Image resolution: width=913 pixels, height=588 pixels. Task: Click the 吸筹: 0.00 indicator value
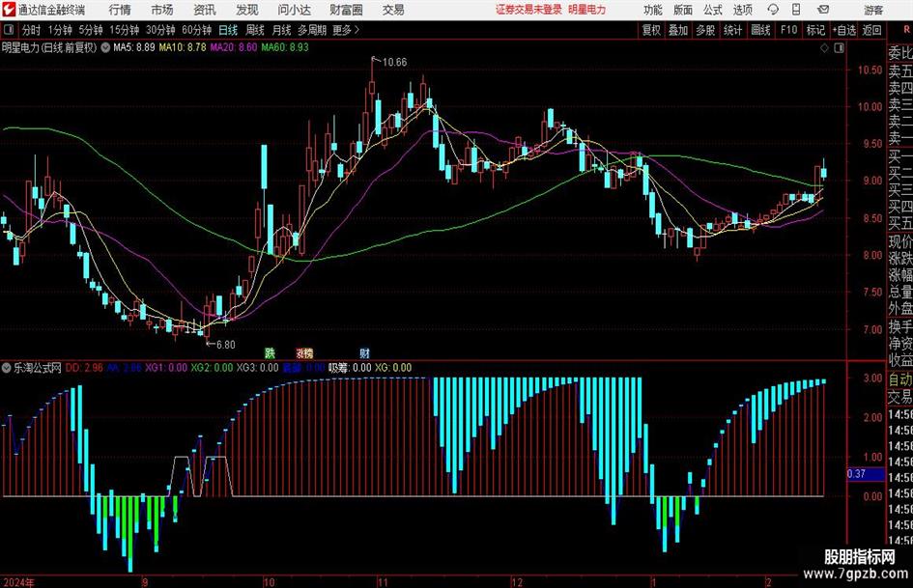coord(350,368)
